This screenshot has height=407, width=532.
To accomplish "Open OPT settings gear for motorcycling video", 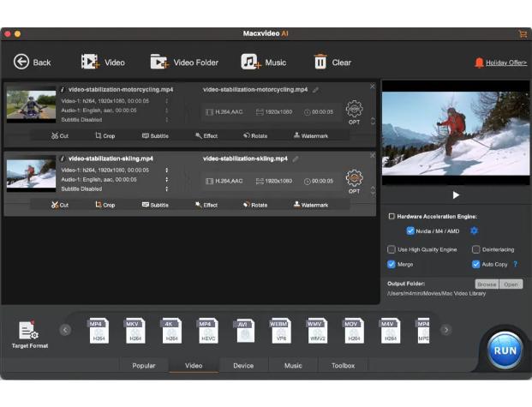I will tap(354, 109).
